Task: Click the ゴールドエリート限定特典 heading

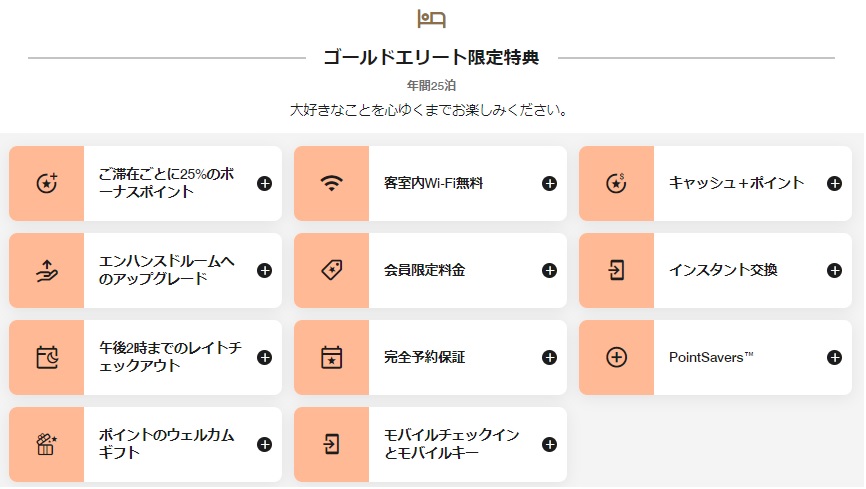Action: [431, 57]
